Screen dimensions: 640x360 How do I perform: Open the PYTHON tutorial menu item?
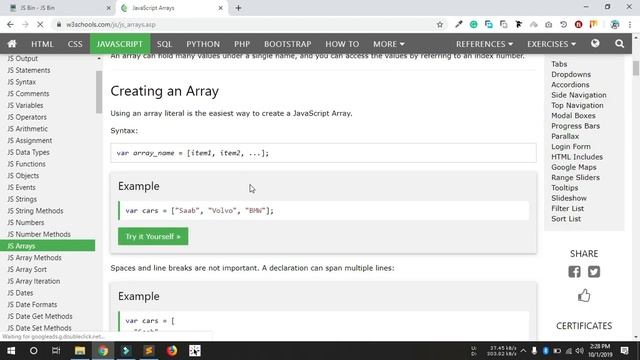(203, 44)
